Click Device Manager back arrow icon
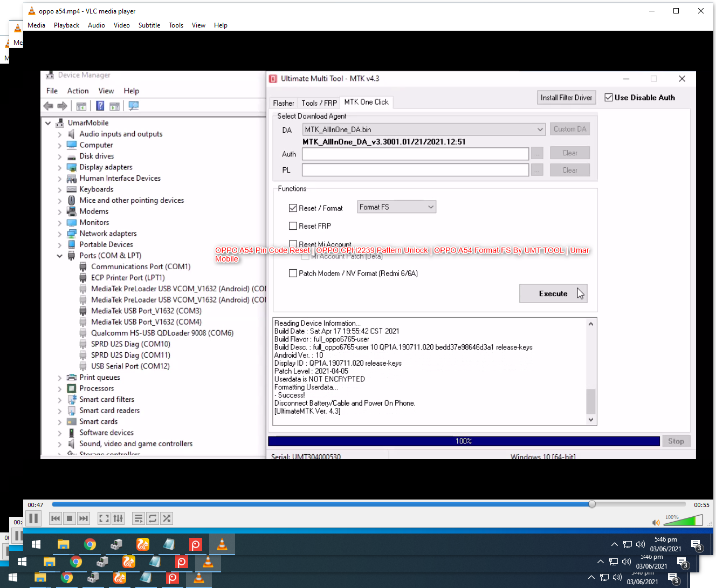 pos(49,106)
